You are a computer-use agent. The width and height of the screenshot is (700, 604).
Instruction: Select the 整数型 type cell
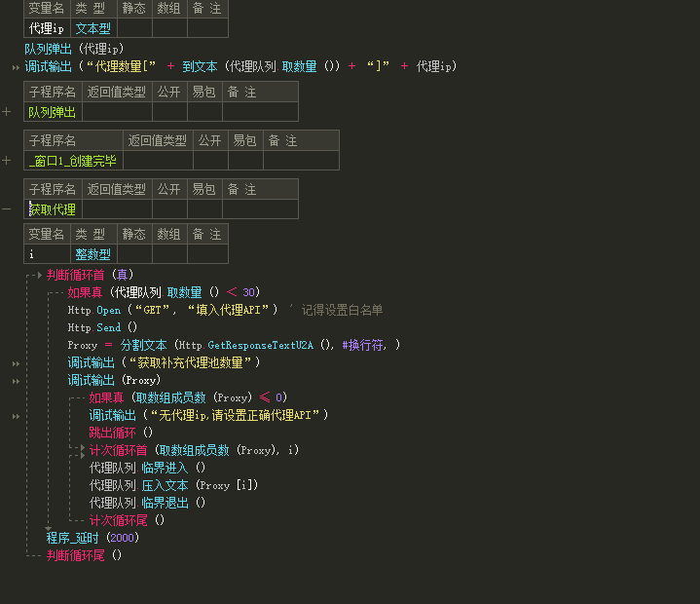click(93, 254)
